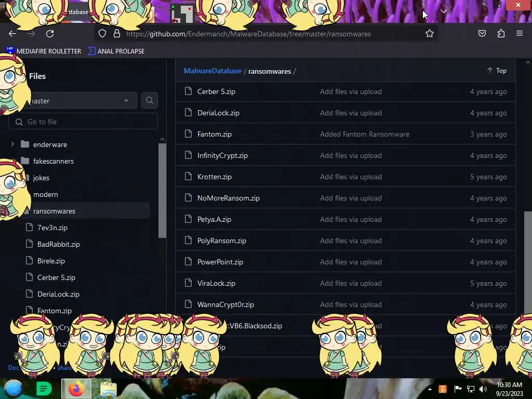Click the Go to file search field
The image size is (532, 399).
[x=83, y=122]
